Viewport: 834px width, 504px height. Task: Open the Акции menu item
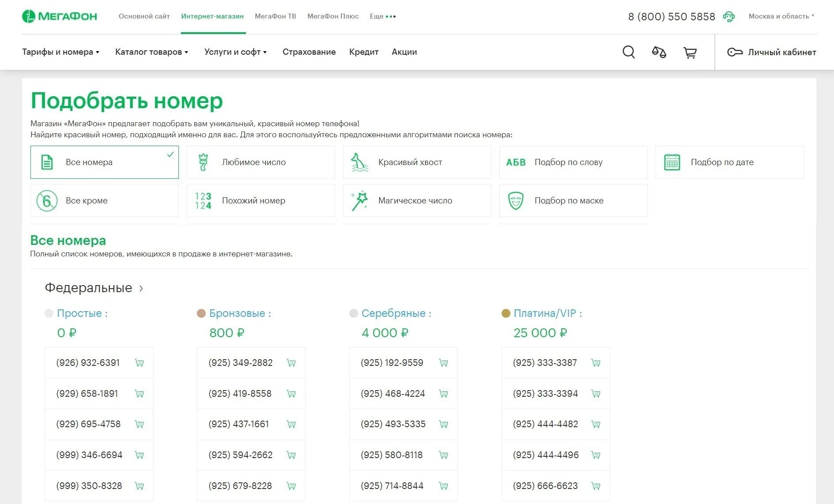(x=404, y=52)
